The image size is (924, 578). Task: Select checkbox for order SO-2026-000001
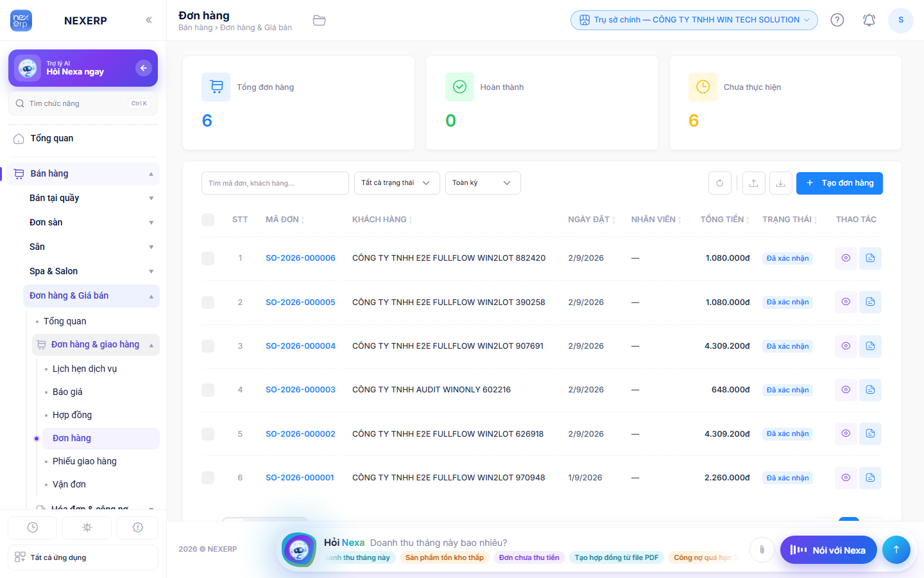tap(208, 478)
